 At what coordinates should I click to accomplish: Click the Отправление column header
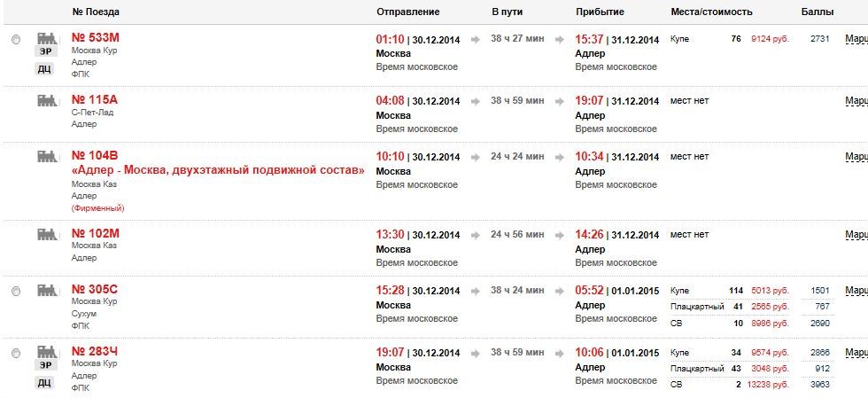407,12
